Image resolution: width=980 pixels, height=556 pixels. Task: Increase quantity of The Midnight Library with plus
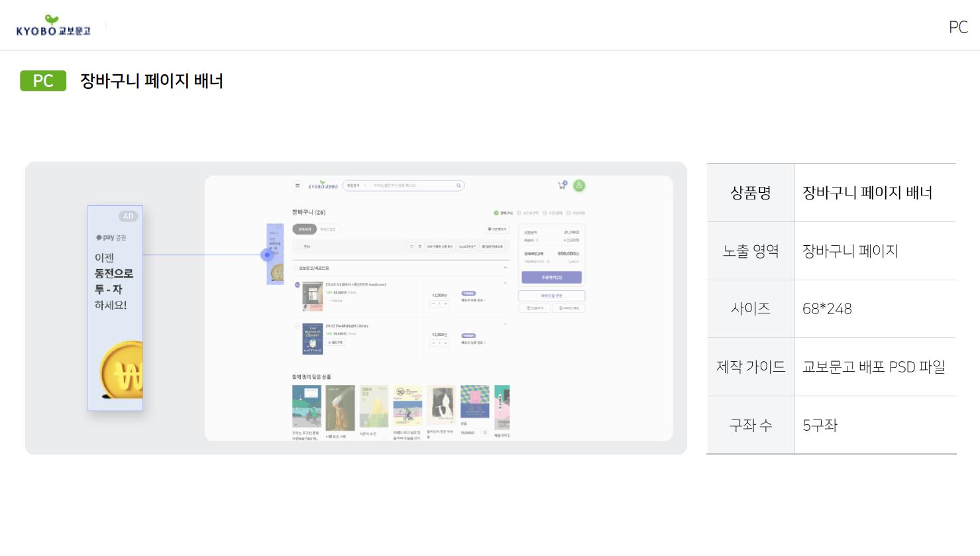[x=446, y=343]
